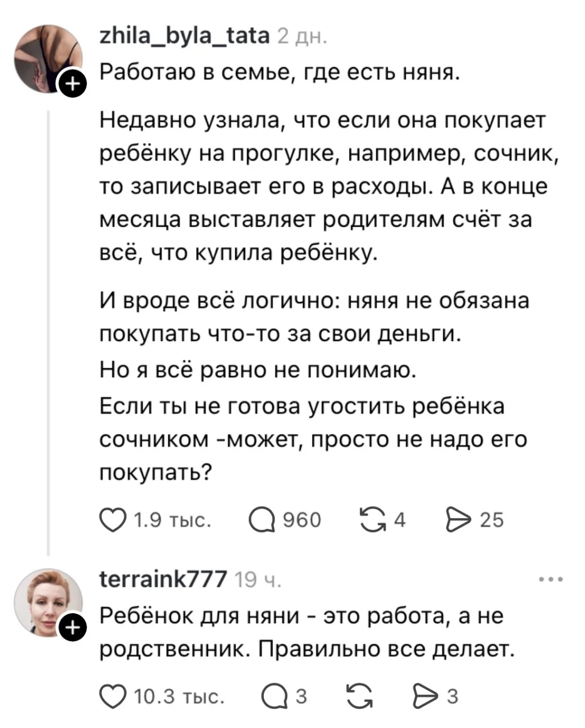Repost the nanny post via the repost icon
This screenshot has width=585, height=728.
[x=372, y=520]
